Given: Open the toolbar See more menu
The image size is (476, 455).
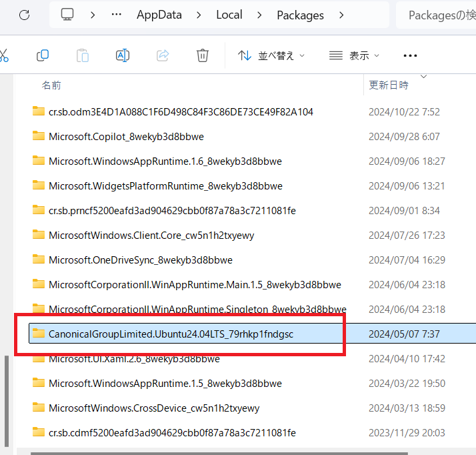Looking at the screenshot, I should pyautogui.click(x=410, y=55).
